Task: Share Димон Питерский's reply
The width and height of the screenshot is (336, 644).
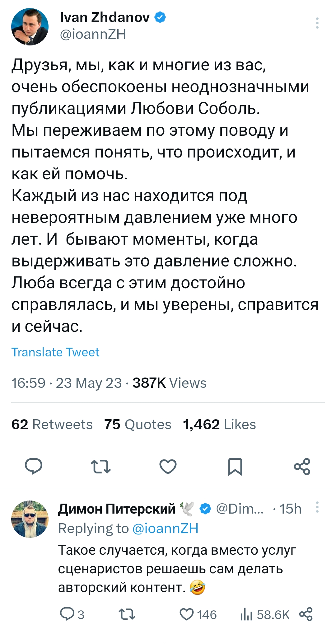Action: tap(306, 614)
